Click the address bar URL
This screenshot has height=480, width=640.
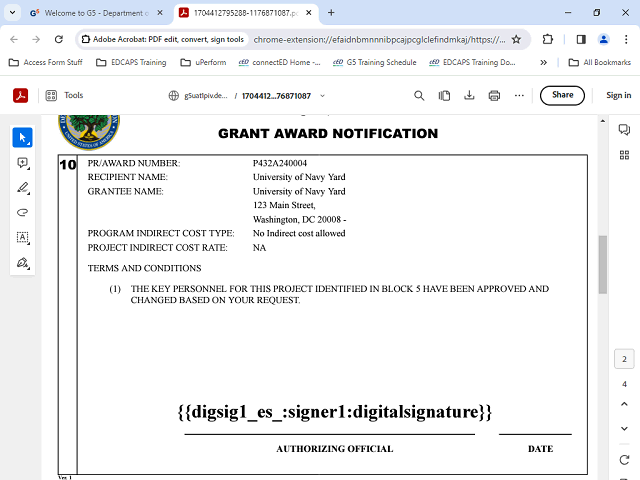pos(379,40)
